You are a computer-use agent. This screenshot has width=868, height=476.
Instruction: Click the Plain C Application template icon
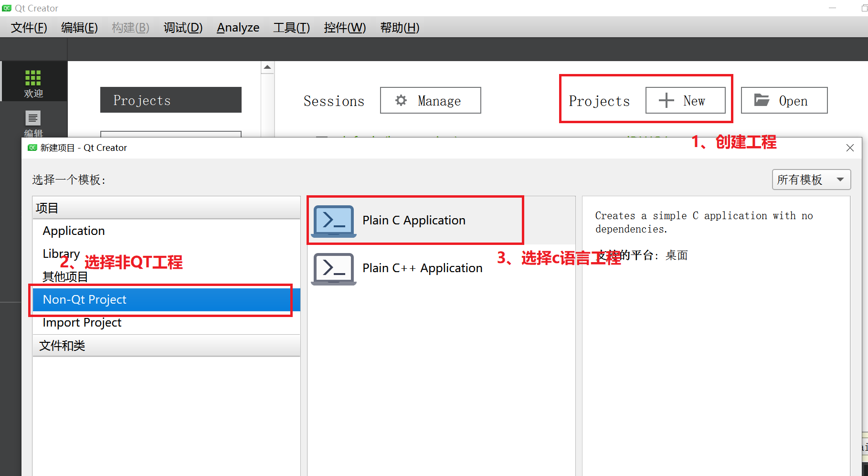pyautogui.click(x=333, y=220)
